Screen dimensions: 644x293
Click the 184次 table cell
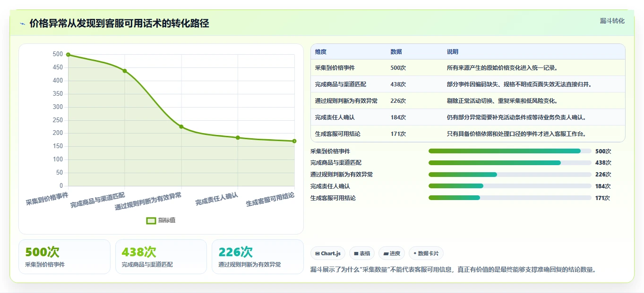pos(398,117)
